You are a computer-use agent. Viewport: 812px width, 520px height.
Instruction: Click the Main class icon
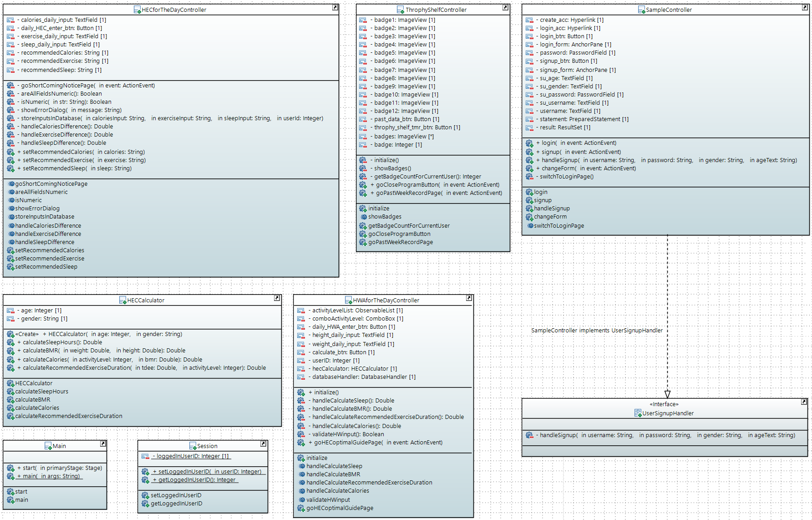coord(48,446)
